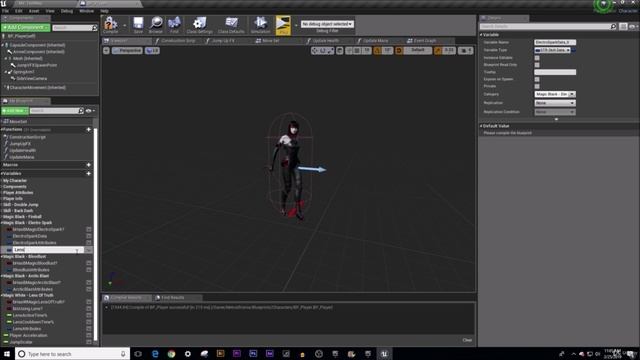This screenshot has height=360, width=640.
Task: Click the My Blueprint panel scrollbar
Action: click(96, 233)
